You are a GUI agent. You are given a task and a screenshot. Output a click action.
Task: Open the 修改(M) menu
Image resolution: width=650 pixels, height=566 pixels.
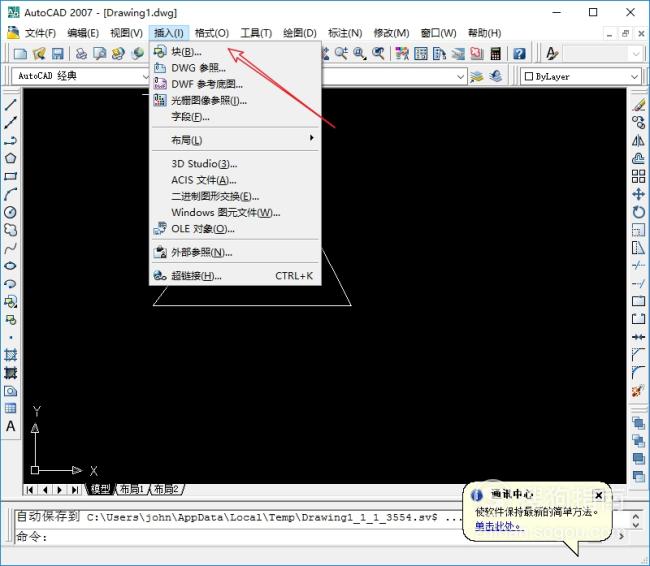point(391,33)
